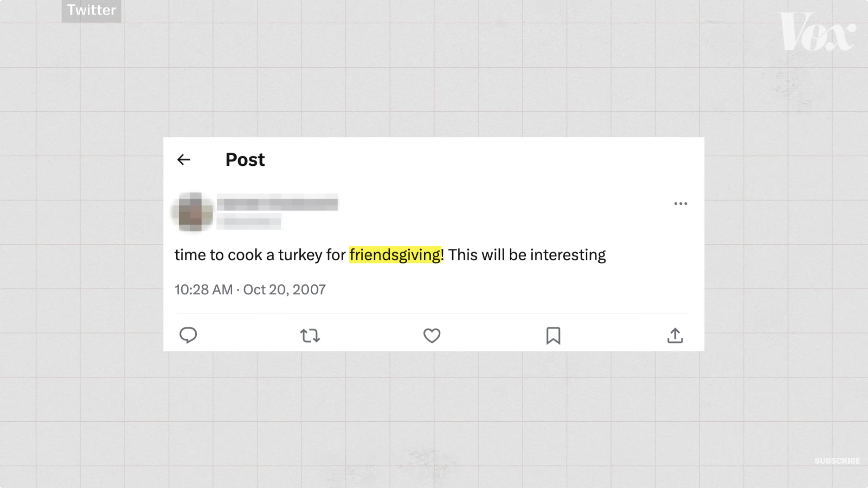Screen dimensions: 868x488
Task: Select the blurred username text
Action: coord(276,204)
